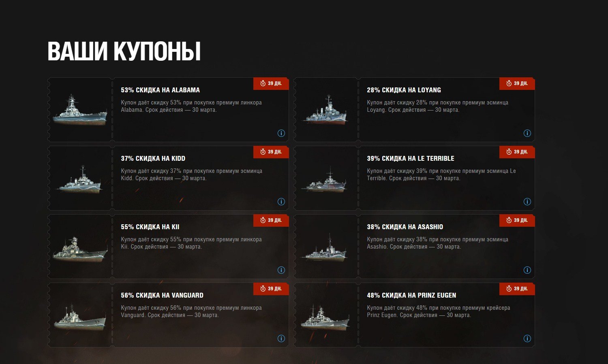Viewport: 608px width, 364px height.
Task: View details icon on Asashio coupon
Action: [x=527, y=270]
